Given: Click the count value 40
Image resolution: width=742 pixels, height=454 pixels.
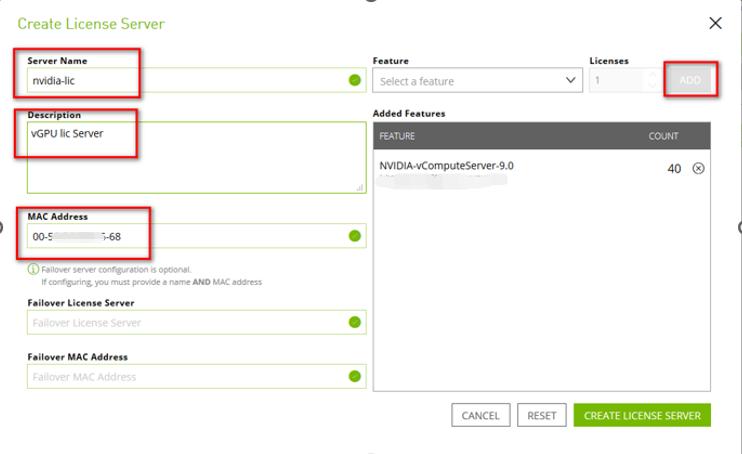Looking at the screenshot, I should tap(674, 169).
